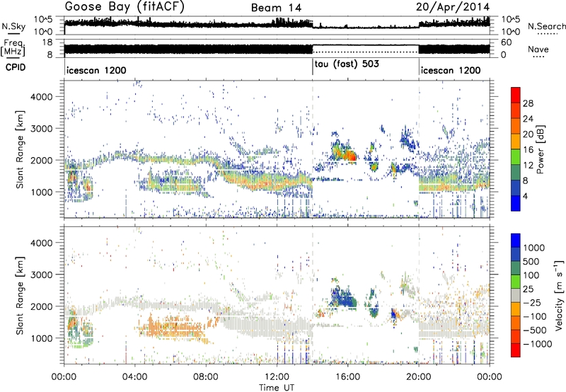Click the '18' frequency axis label
The height and width of the screenshot is (392, 566).
pos(47,42)
